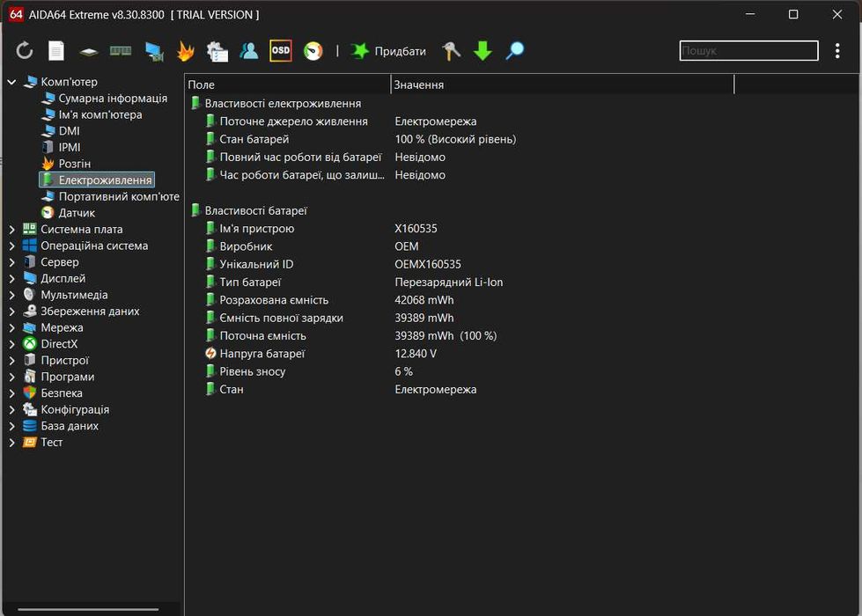Click the user account toolbar icon

(249, 51)
